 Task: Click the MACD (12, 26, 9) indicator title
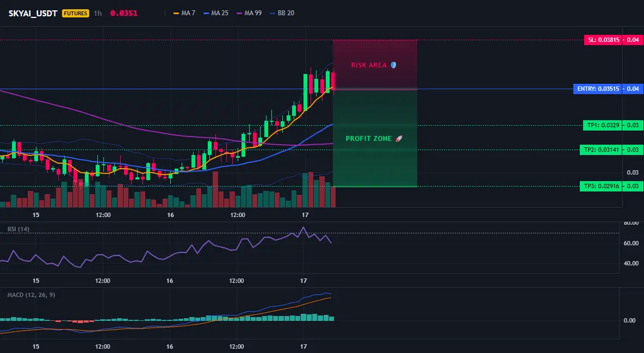tap(31, 295)
